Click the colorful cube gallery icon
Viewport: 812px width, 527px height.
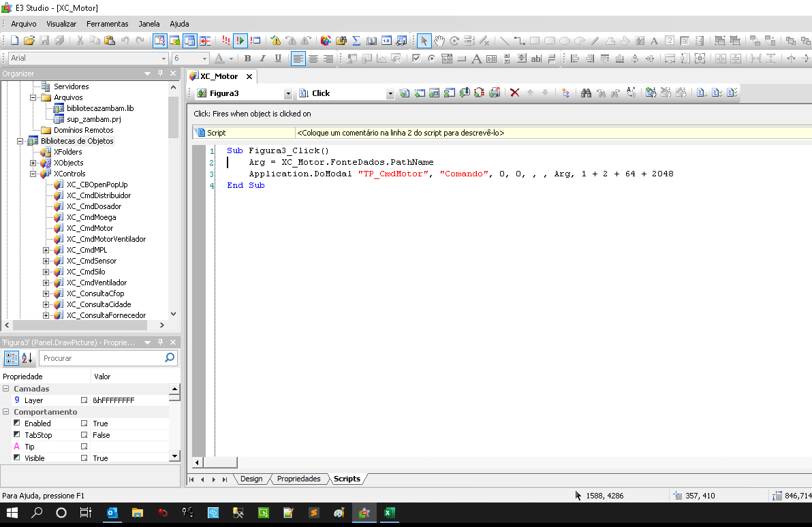click(326, 40)
